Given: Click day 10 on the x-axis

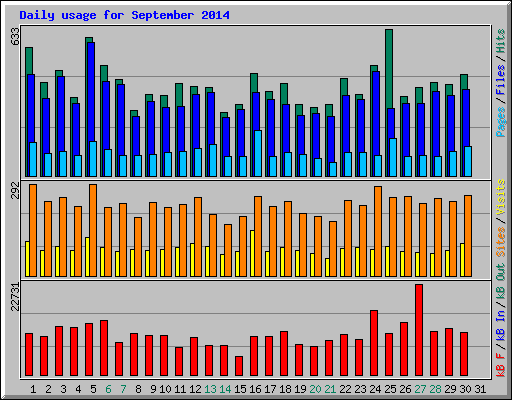Looking at the screenshot, I should click(165, 389).
